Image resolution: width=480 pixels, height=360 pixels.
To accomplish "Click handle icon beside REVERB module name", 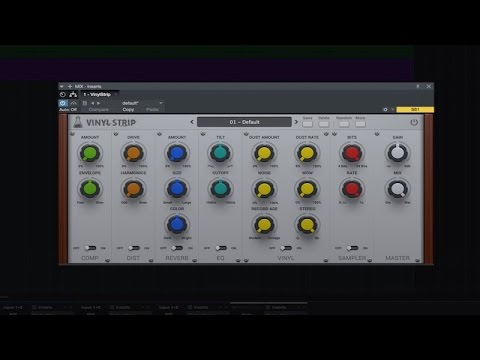I will pos(194,260).
